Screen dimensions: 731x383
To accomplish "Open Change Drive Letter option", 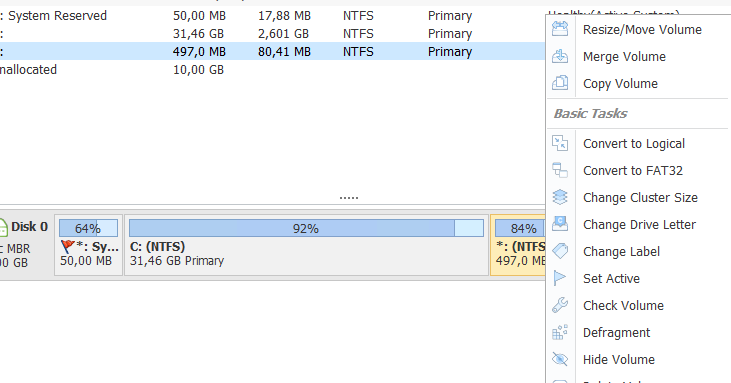I will [x=639, y=225].
